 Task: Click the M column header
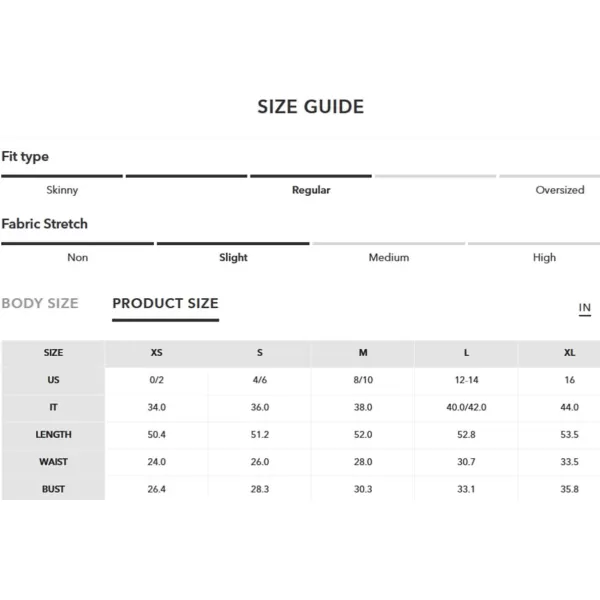[363, 353]
